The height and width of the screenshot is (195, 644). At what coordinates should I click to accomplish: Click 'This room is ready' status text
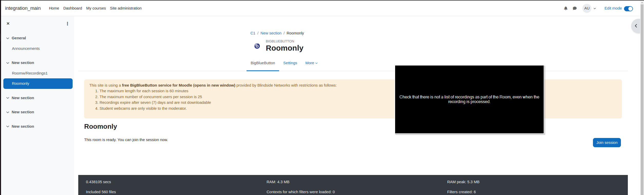tap(126, 140)
